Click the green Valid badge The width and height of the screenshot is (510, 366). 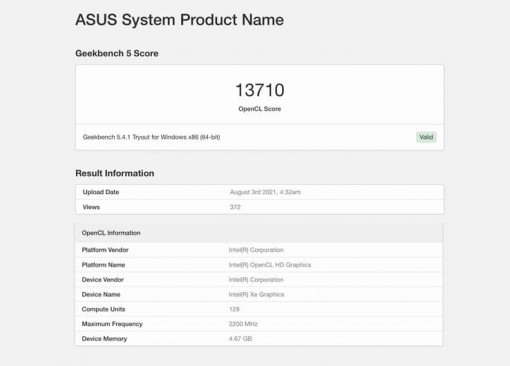426,137
